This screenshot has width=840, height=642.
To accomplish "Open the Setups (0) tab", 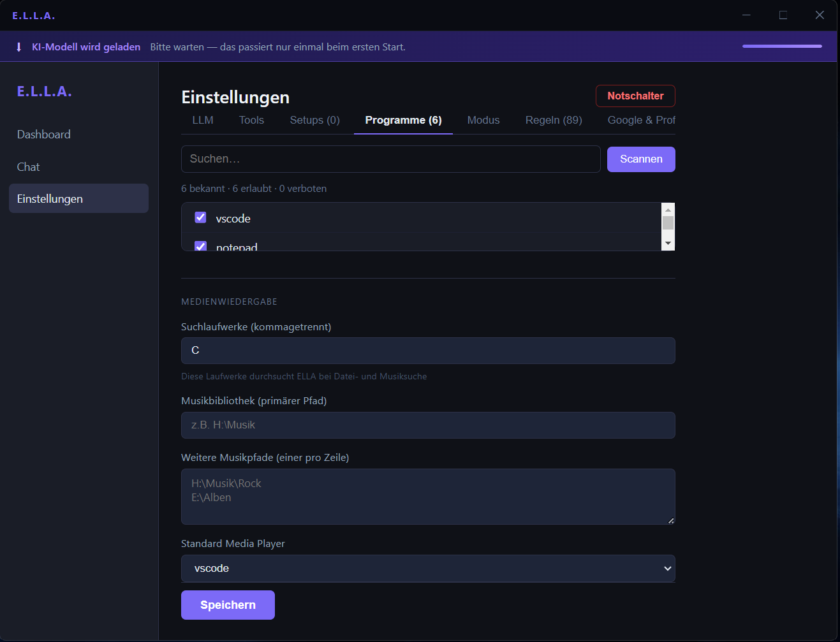I will pyautogui.click(x=314, y=120).
